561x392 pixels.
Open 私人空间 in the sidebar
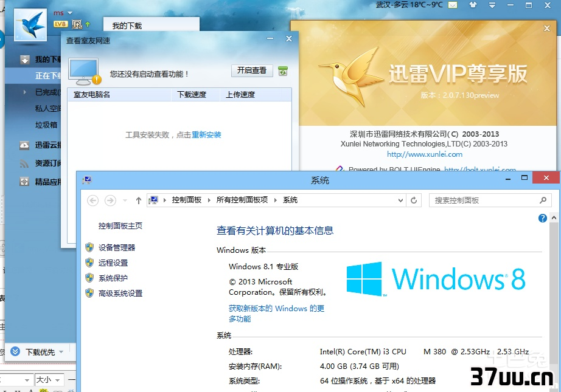48,109
